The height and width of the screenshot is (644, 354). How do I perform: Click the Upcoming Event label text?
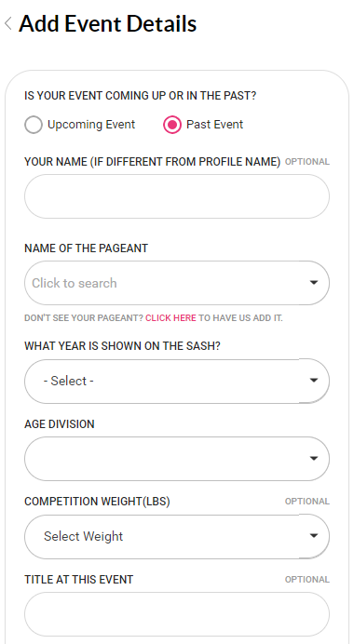(x=91, y=125)
